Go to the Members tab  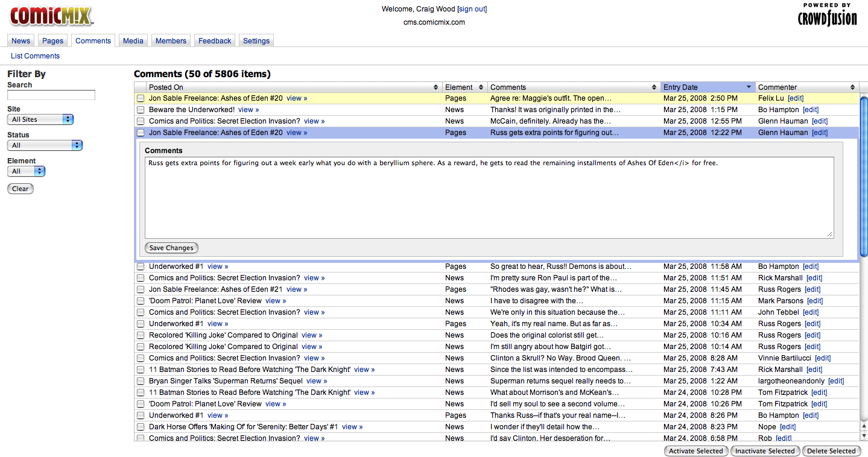click(x=171, y=40)
